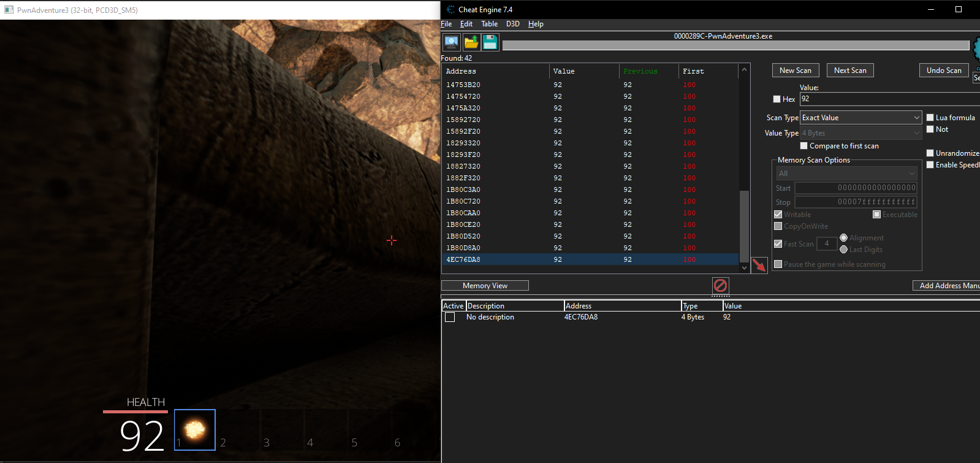Click the Undo Scan button

944,71
